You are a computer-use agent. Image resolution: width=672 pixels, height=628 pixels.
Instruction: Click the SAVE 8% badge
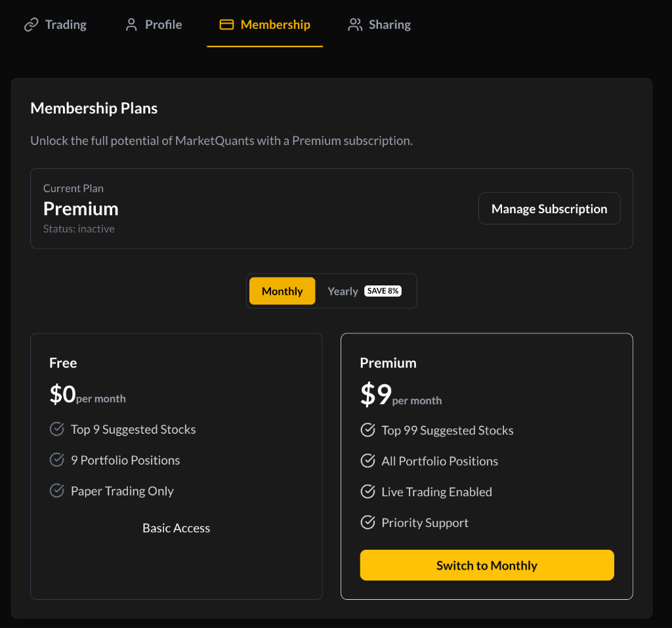383,291
